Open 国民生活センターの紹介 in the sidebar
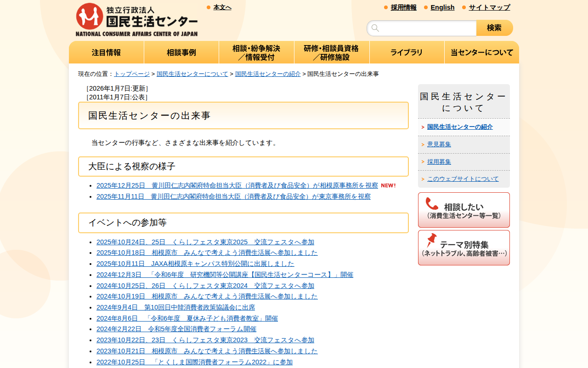This screenshot has width=588, height=368. [x=460, y=127]
